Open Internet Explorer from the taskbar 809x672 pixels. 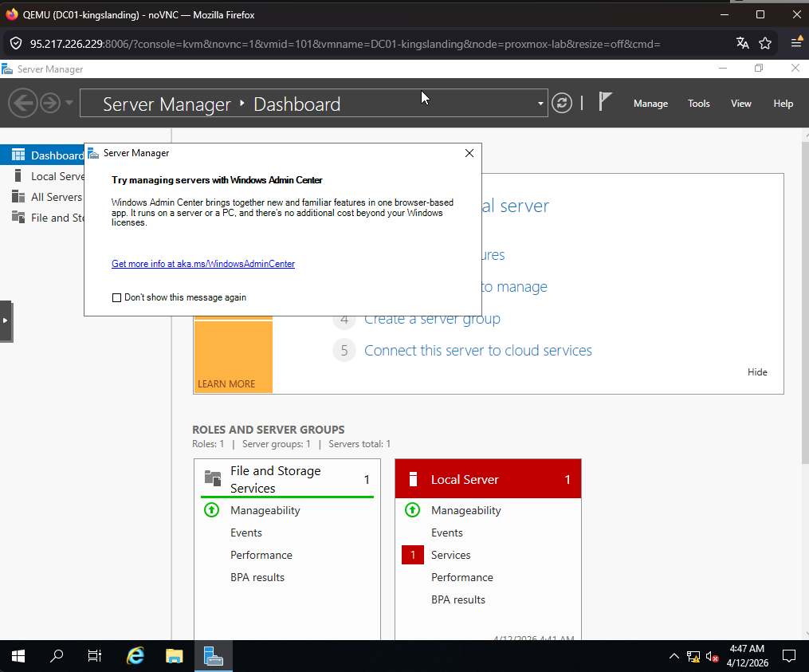click(135, 655)
